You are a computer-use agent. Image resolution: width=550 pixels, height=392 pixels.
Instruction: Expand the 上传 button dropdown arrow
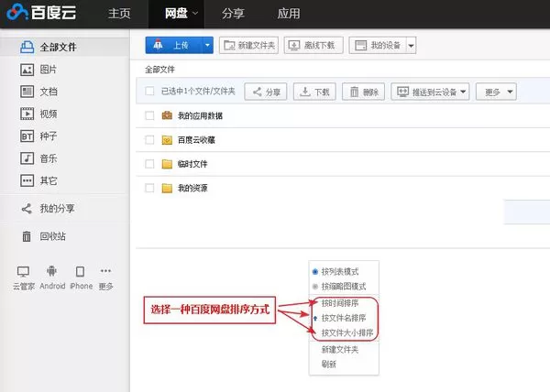pyautogui.click(x=208, y=45)
